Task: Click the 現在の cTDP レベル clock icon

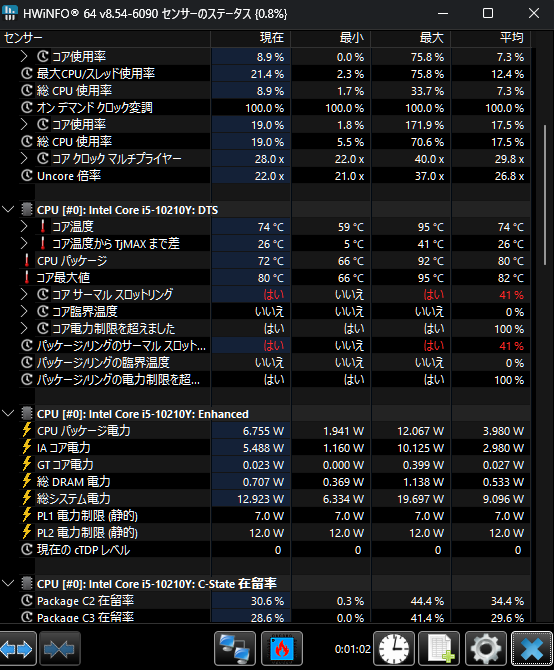Action: point(27,550)
